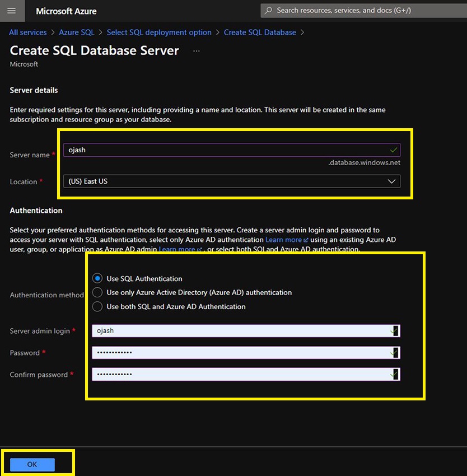Click the .database.windows.net suffix text
This screenshot has height=476, width=467.
point(364,163)
